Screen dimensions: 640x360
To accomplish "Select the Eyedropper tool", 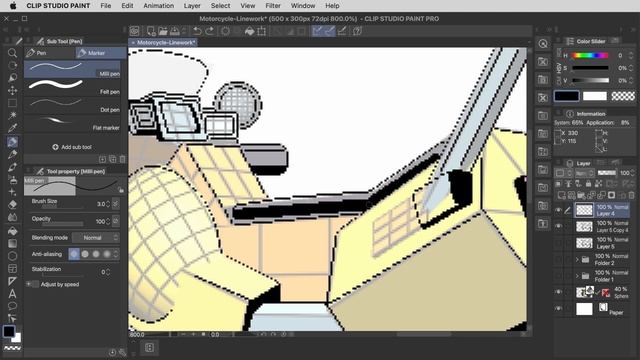I will pos(12,128).
